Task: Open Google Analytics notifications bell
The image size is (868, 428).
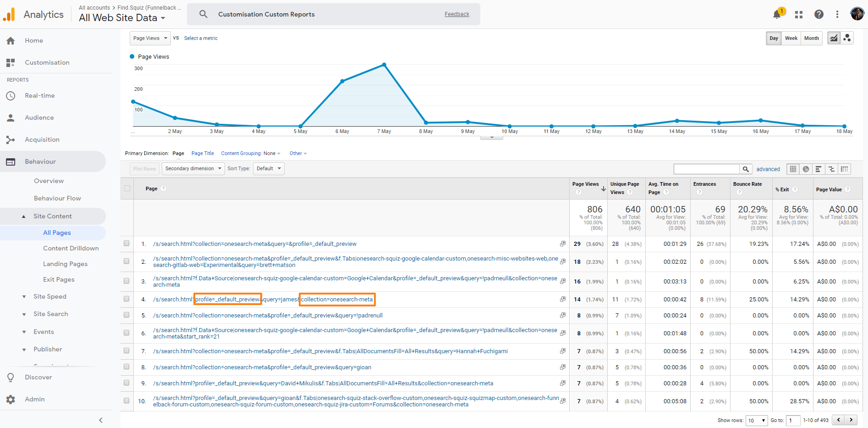Action: click(775, 14)
